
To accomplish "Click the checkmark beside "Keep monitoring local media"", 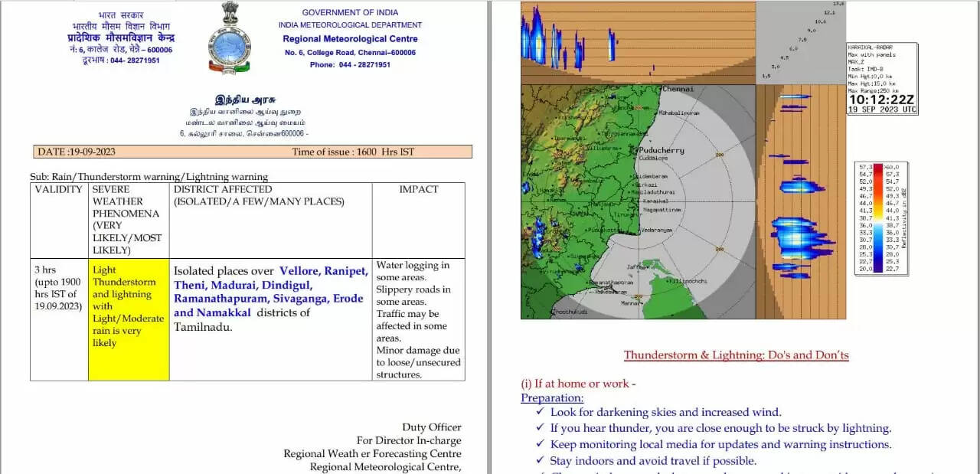I will [541, 444].
